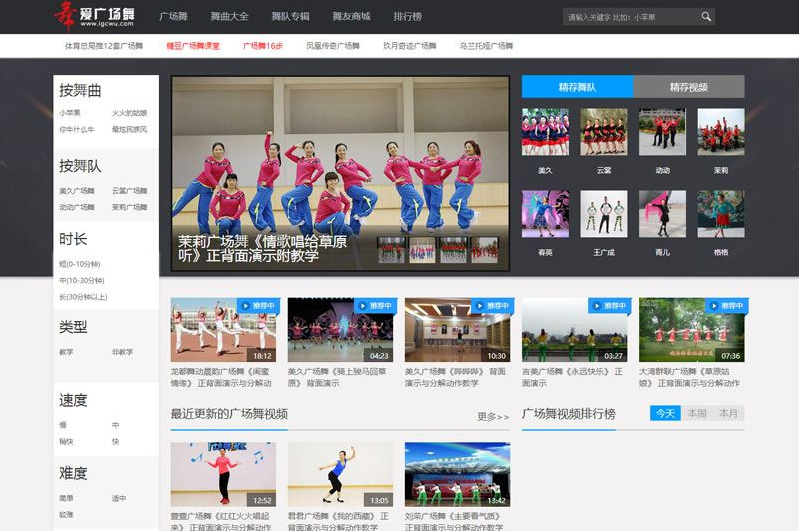Filter by team 美久广场舞
This screenshot has height=531, width=799.
(77, 191)
